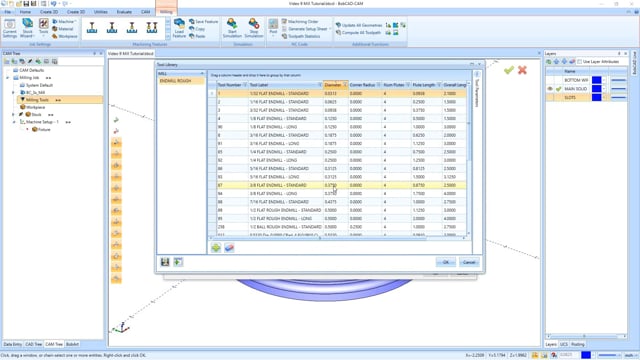Image resolution: width=640 pixels, height=360 pixels.
Task: Open Toolpath Statistics
Action: pos(301,36)
